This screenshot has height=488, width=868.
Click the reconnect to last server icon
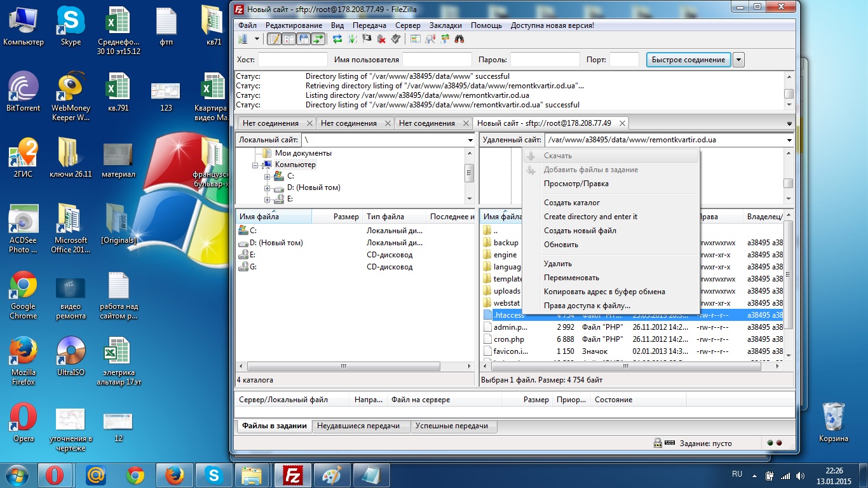coord(395,39)
